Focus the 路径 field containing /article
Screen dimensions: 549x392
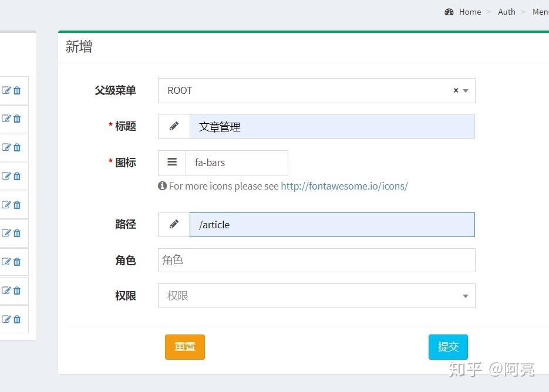(332, 225)
